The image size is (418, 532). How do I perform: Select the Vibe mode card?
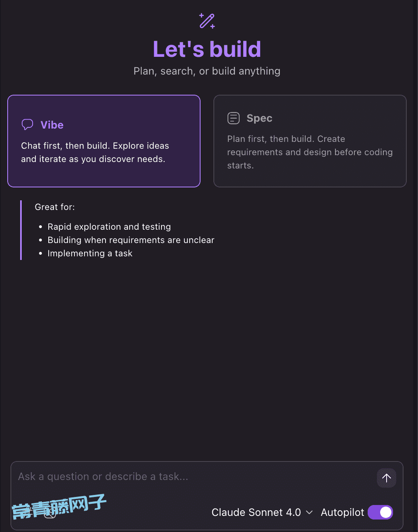104,141
